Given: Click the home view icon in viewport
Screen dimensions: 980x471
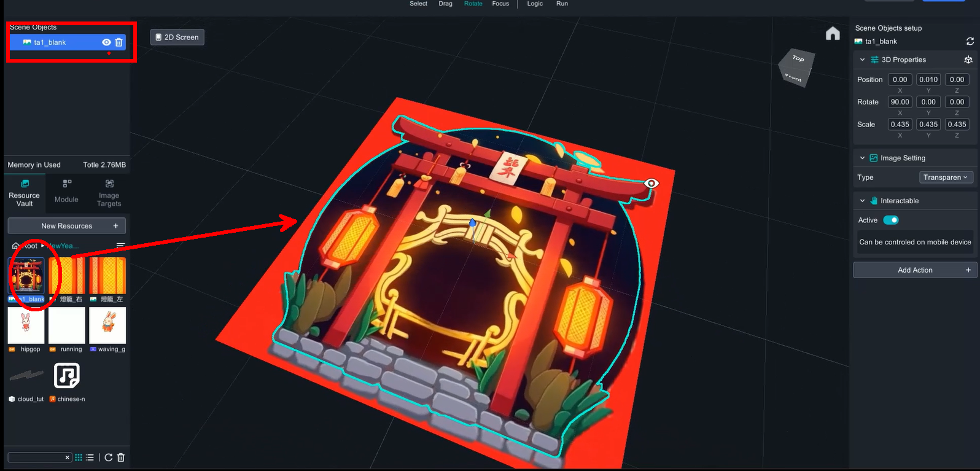Looking at the screenshot, I should [x=832, y=34].
